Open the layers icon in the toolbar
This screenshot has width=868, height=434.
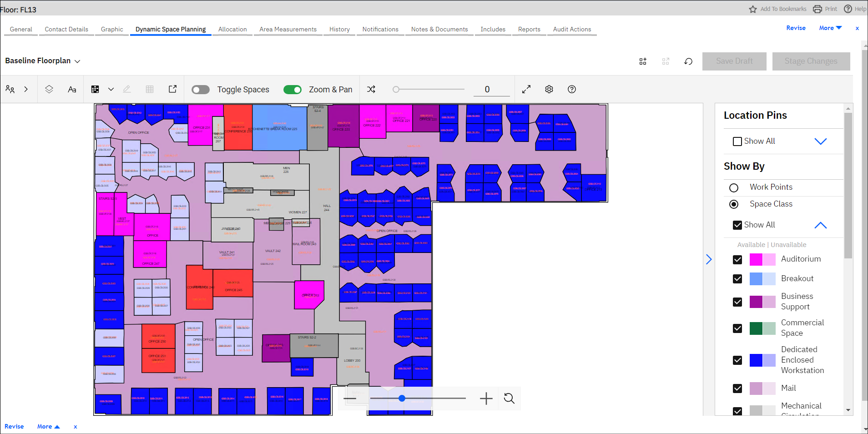point(49,89)
